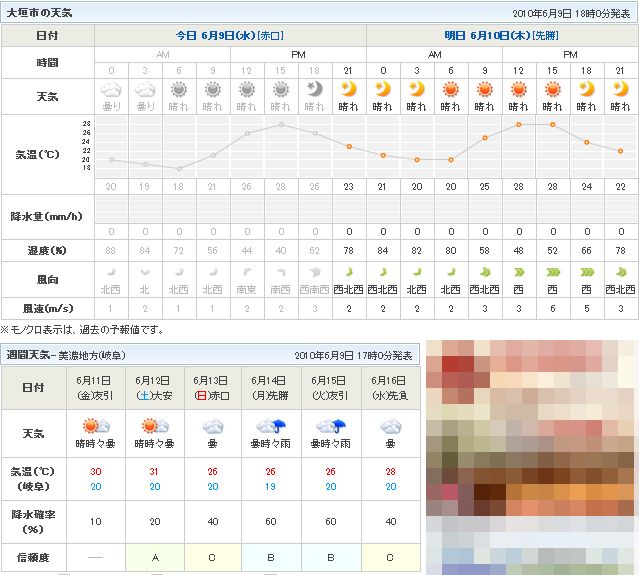
Task: Click tomorrow's 12時 sunny weather icon
Action: click(519, 89)
